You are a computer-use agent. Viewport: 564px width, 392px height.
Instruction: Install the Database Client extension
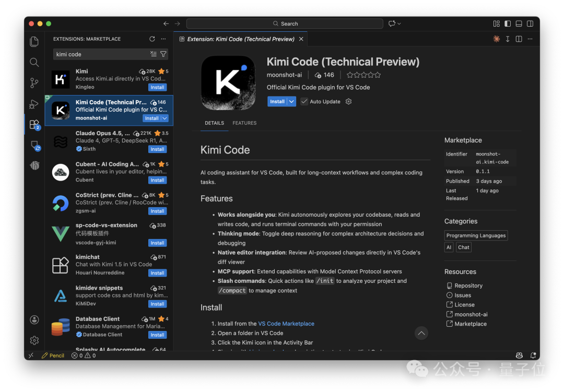[x=158, y=335]
